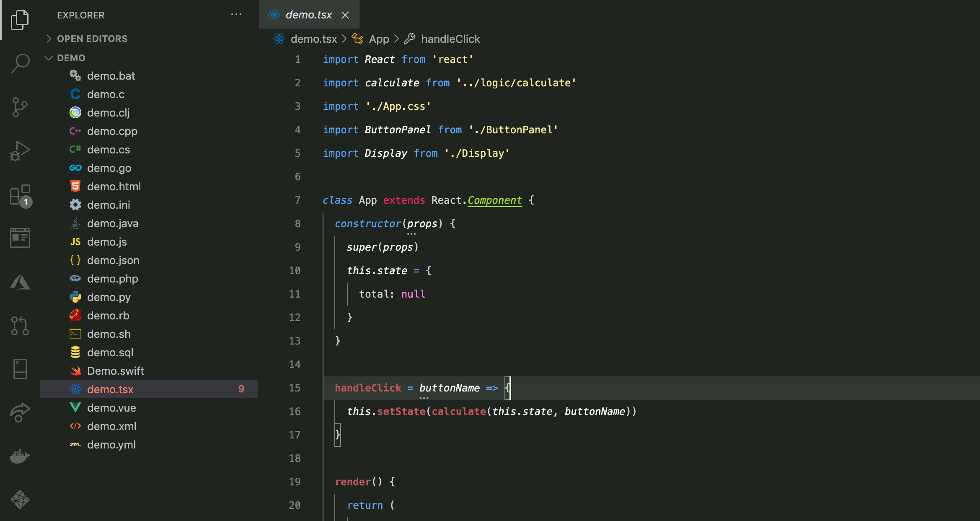Switch to the demo.tsx editor tab
This screenshot has height=521, width=980.
click(308, 15)
